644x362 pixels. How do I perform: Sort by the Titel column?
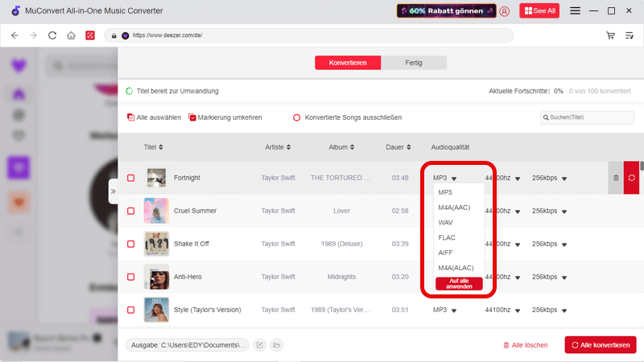pyautogui.click(x=153, y=147)
